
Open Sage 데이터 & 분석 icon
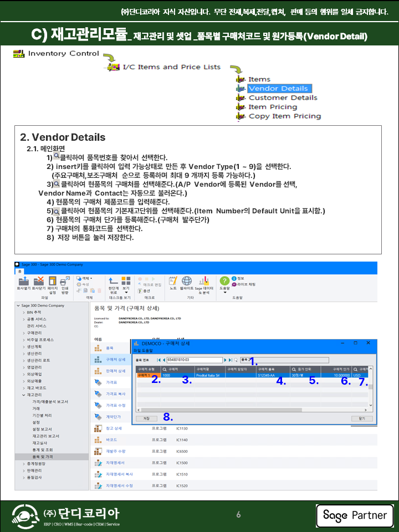click(x=204, y=280)
